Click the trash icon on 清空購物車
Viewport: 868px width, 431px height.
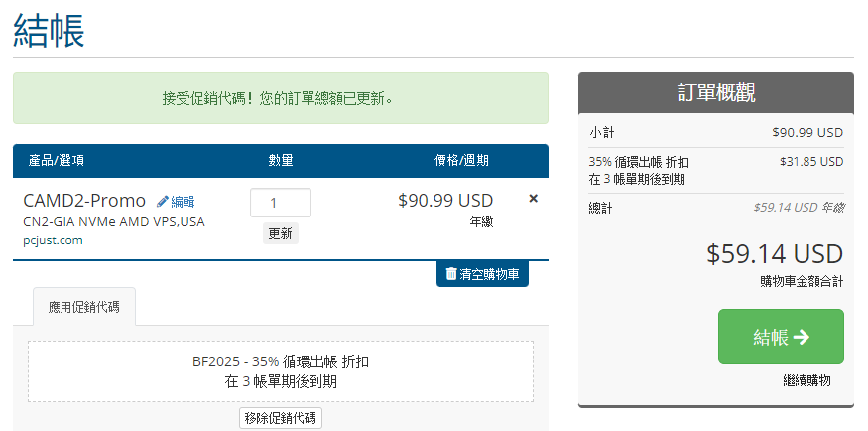[x=451, y=274]
